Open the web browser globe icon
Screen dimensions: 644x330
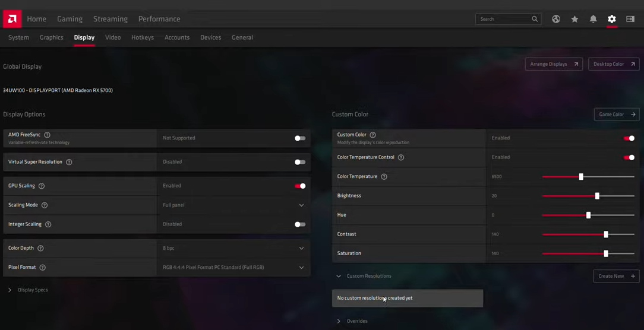(x=555, y=19)
